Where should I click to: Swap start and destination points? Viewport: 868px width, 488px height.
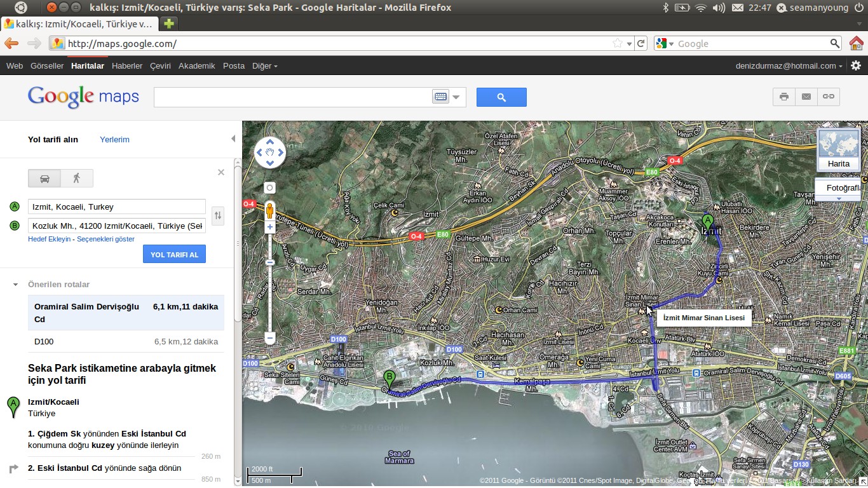pyautogui.click(x=218, y=216)
